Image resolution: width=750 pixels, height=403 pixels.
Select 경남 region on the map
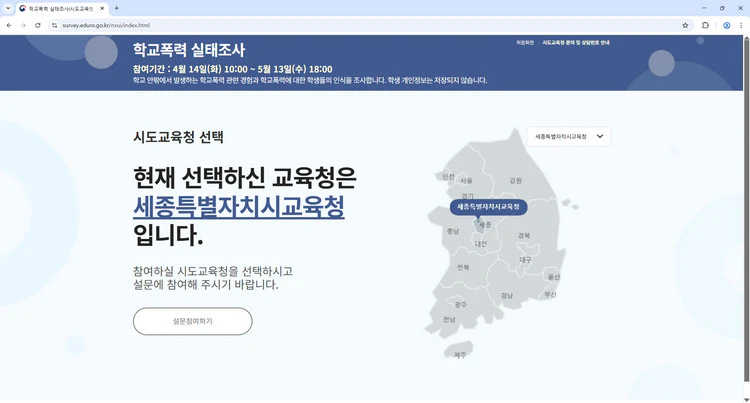pyautogui.click(x=507, y=295)
